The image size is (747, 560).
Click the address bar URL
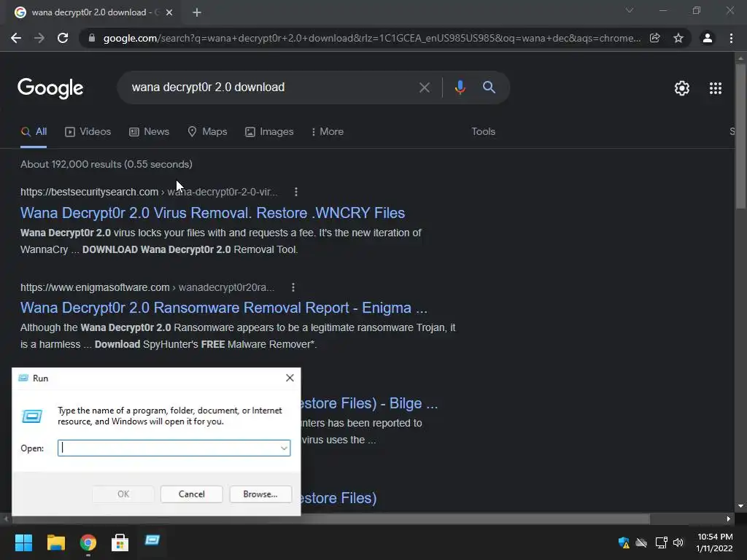pyautogui.click(x=372, y=38)
